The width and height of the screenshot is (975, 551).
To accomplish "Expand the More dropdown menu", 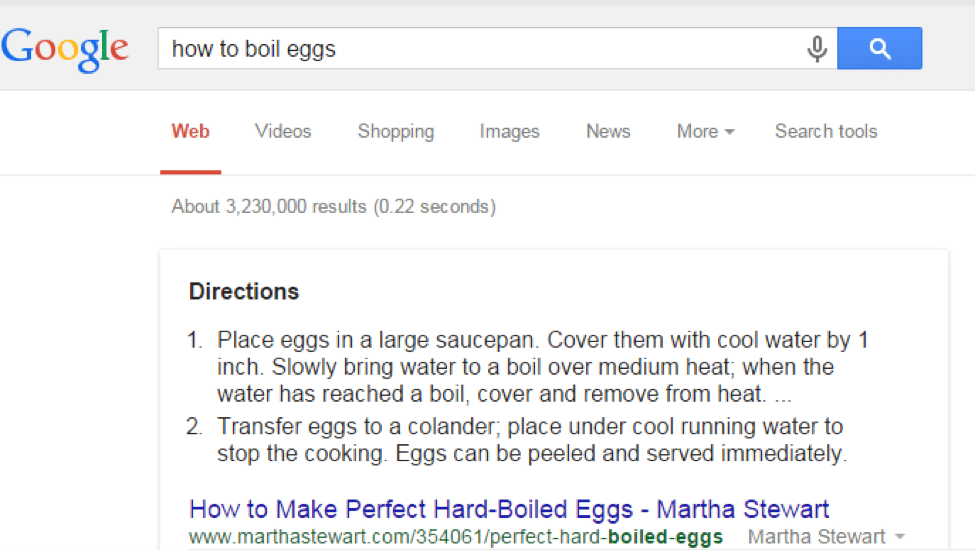I will [705, 131].
